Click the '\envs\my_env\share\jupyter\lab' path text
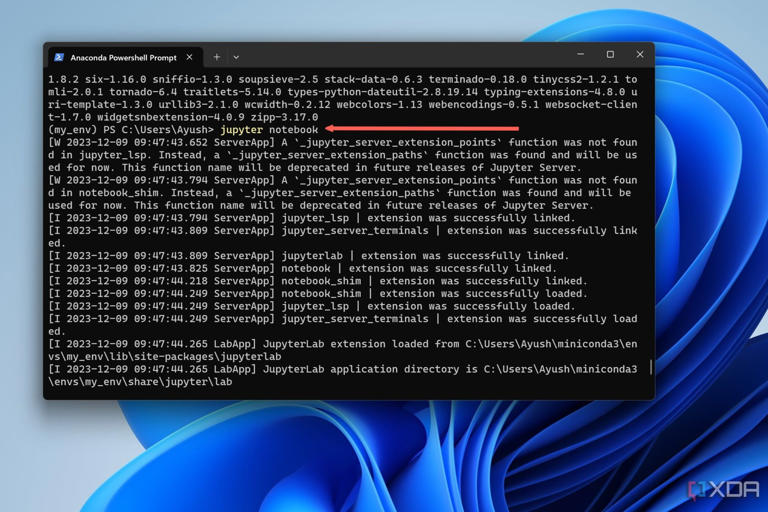 [x=140, y=382]
